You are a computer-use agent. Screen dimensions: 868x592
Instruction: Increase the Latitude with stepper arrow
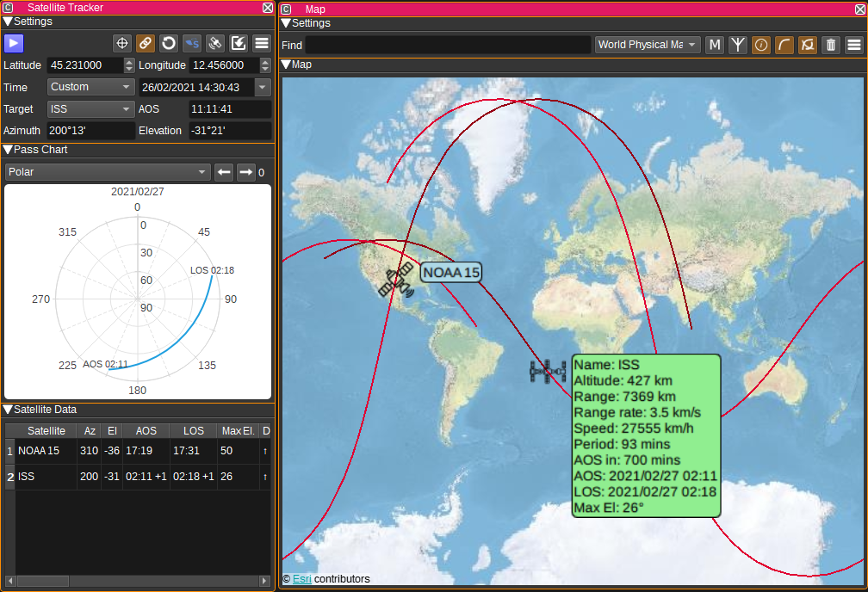[x=129, y=62]
